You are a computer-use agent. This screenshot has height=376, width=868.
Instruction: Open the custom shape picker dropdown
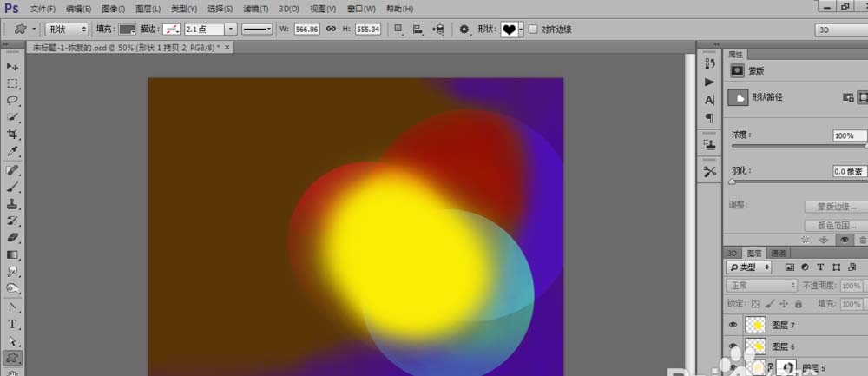point(520,29)
